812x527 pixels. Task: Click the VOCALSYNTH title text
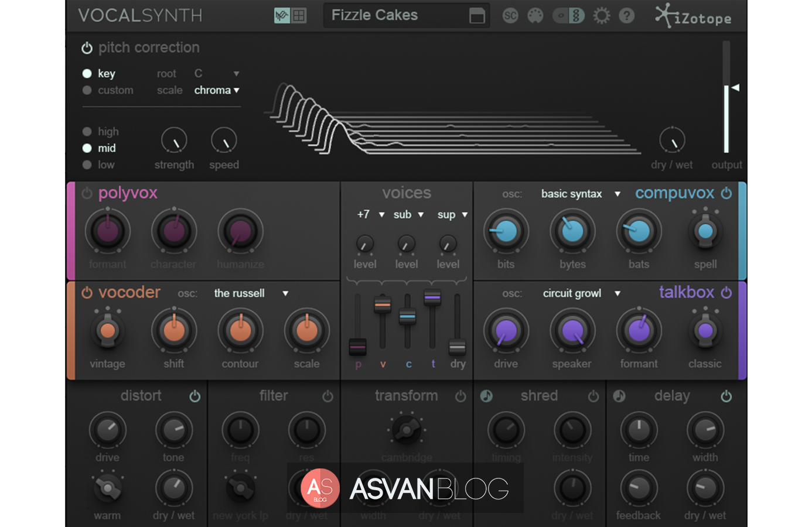[x=140, y=15]
